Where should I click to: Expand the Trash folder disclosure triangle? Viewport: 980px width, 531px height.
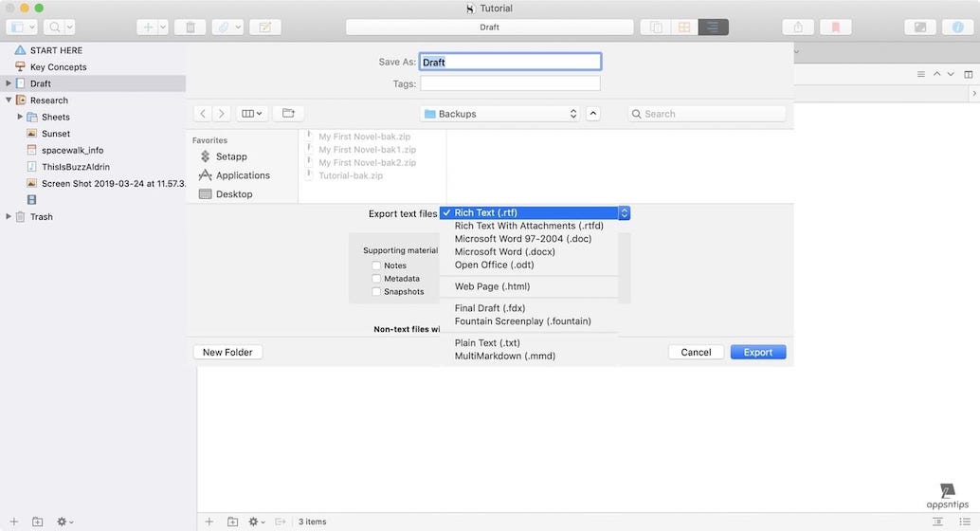9,217
